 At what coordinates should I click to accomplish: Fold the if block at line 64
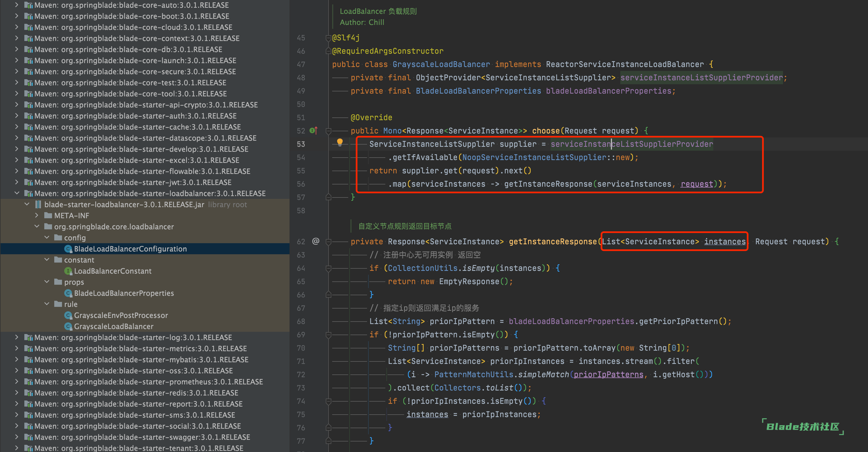point(329,268)
